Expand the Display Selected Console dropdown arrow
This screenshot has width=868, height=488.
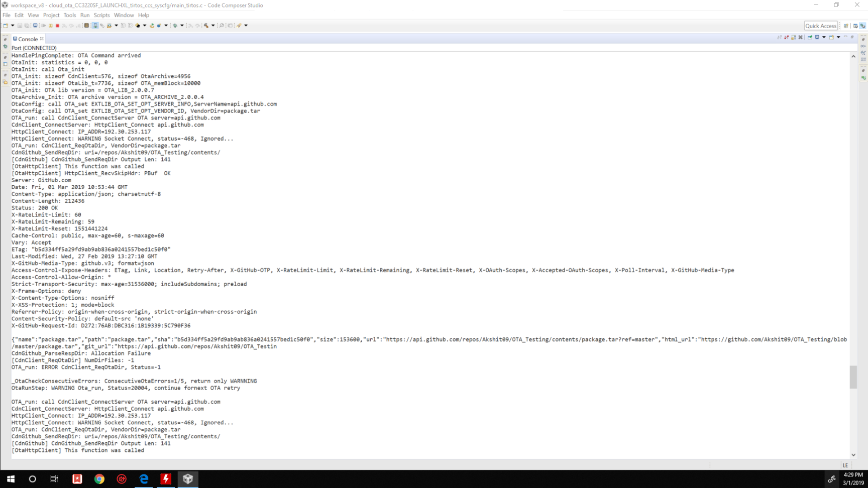(824, 37)
